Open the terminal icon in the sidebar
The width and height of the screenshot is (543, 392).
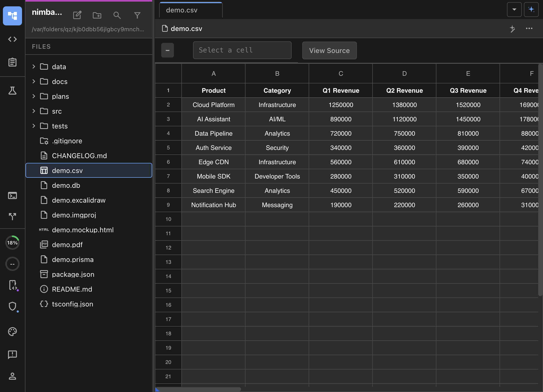coord(12,195)
